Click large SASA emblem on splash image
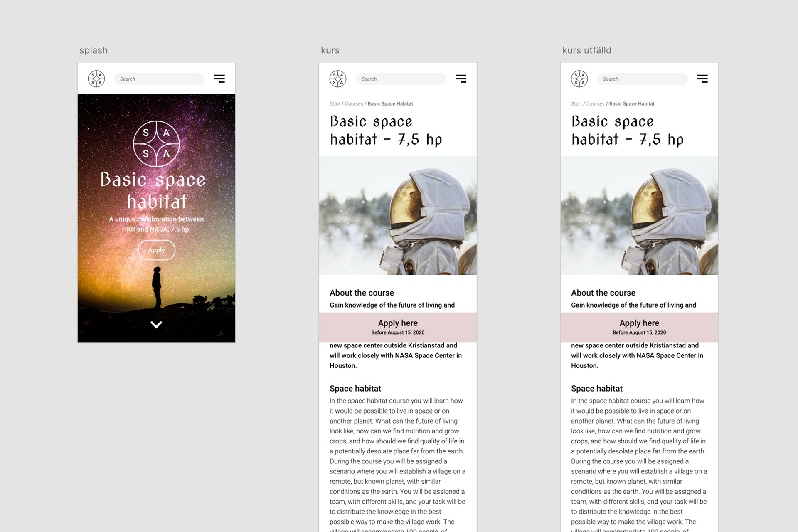 pyautogui.click(x=156, y=144)
